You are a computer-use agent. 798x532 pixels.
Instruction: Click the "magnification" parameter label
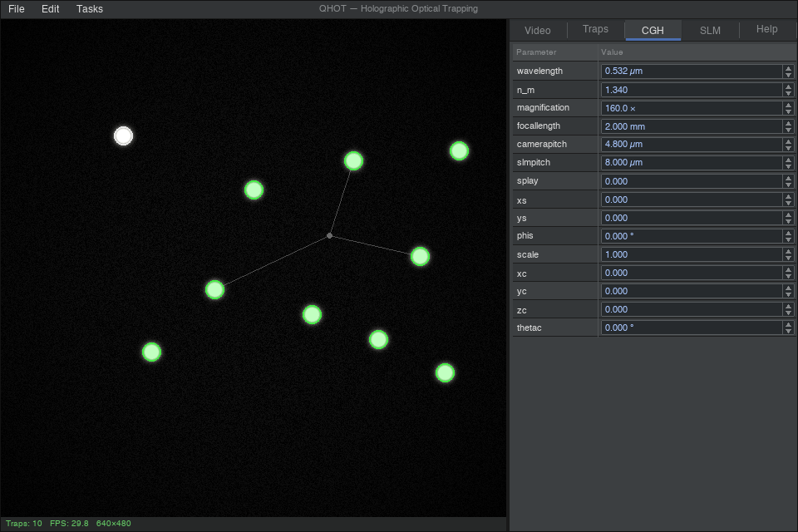click(543, 107)
